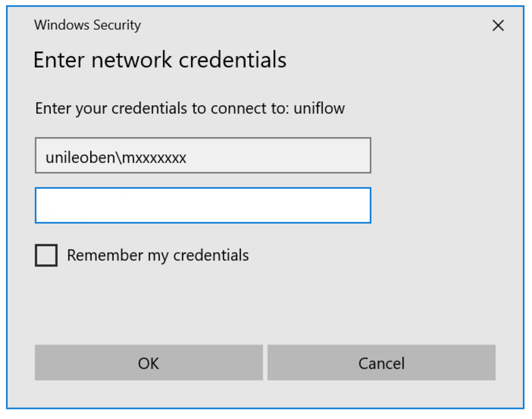Click the 'Windows Security' title text

(87, 25)
